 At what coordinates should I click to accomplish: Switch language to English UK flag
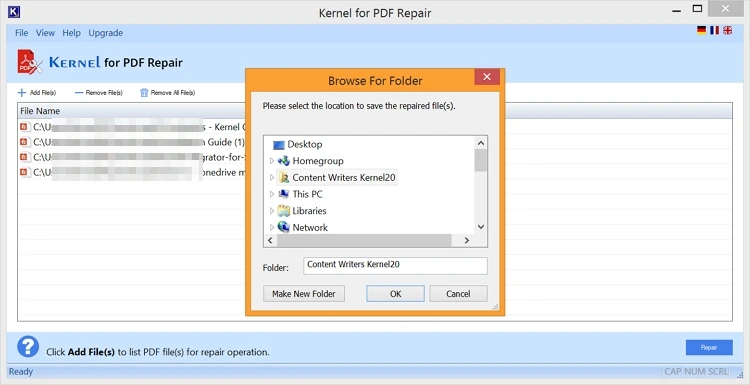click(728, 31)
